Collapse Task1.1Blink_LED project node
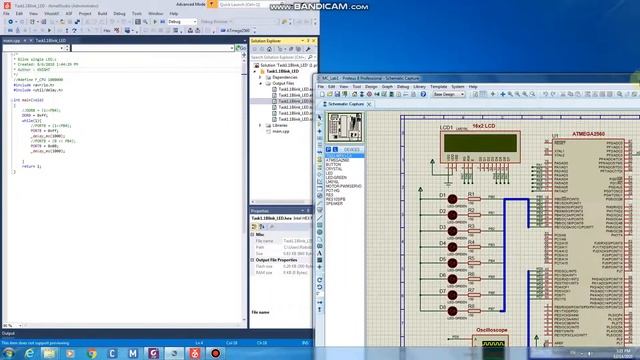 click(256, 71)
